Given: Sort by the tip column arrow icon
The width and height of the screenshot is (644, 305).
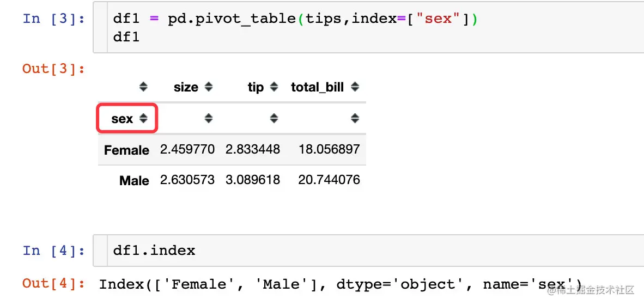Looking at the screenshot, I should 274,87.
